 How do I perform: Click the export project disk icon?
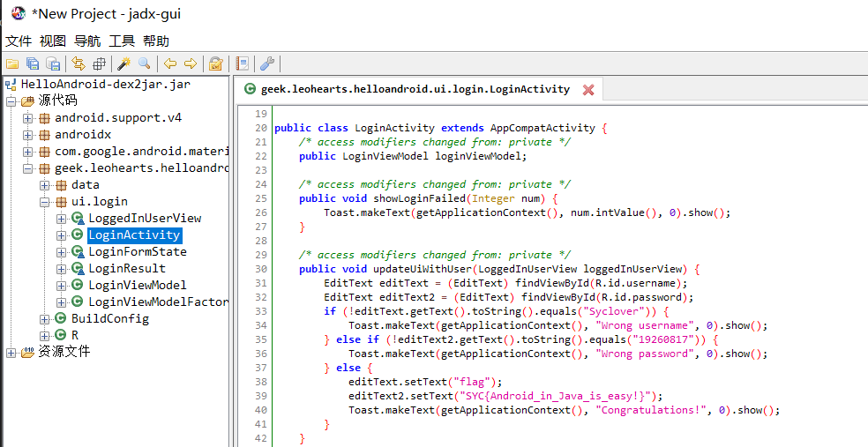(53, 63)
